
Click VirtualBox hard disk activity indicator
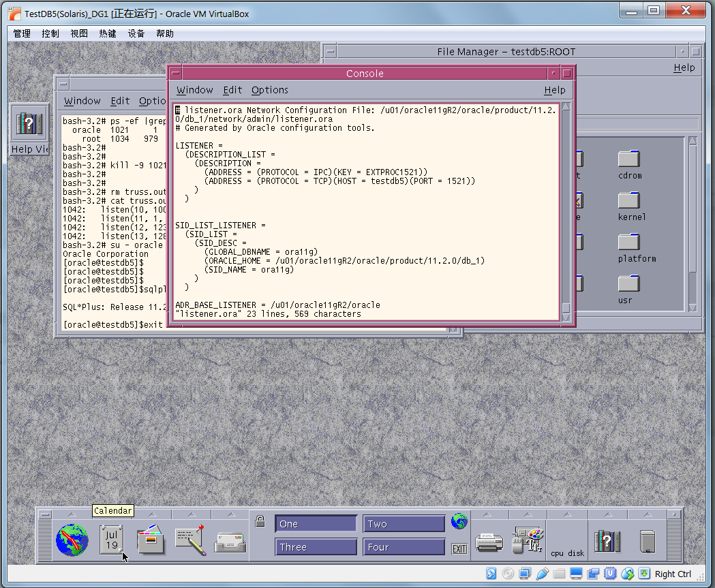point(491,574)
